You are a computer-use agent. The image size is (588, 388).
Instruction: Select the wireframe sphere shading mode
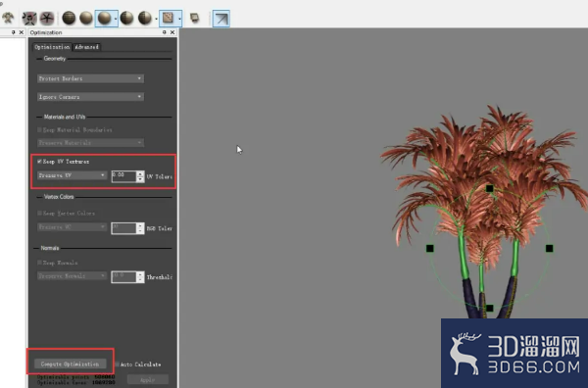(x=69, y=18)
